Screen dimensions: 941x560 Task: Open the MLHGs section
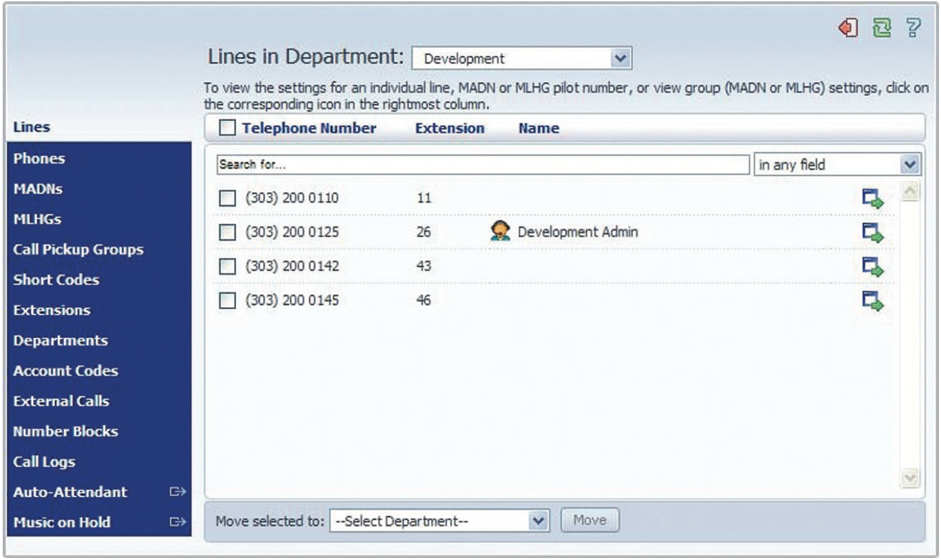pyautogui.click(x=38, y=219)
